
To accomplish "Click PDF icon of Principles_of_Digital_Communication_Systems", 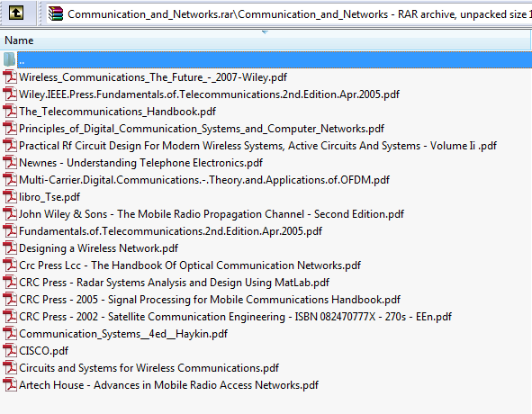I will (10, 129).
